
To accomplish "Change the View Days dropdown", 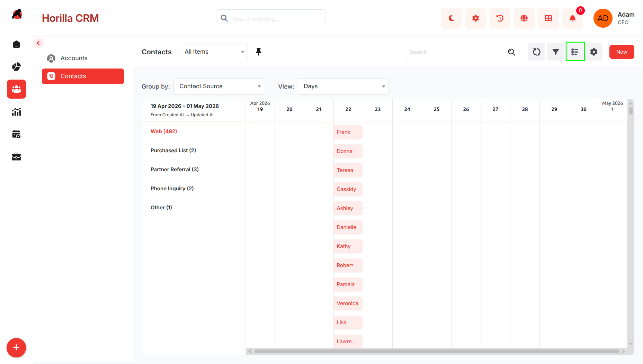I will pyautogui.click(x=343, y=87).
